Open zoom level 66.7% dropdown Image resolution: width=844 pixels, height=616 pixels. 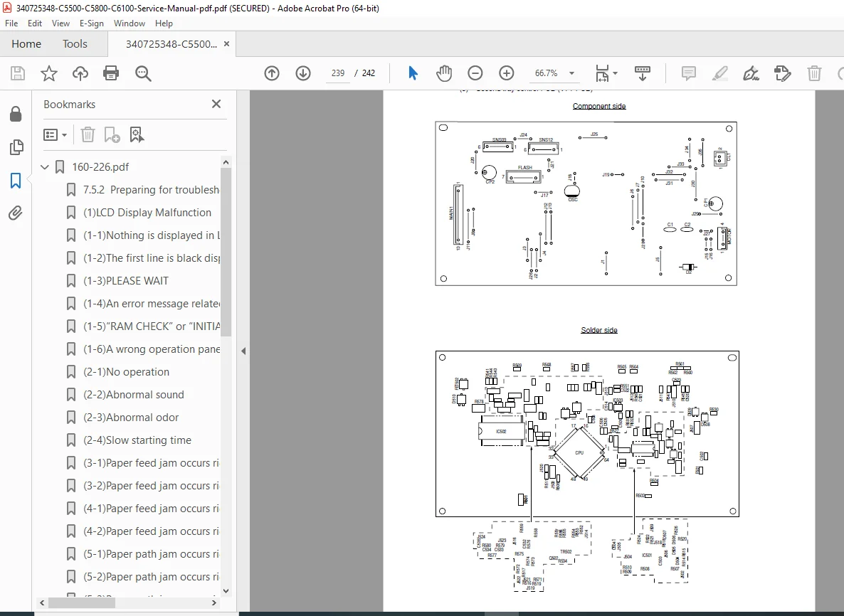coord(572,73)
